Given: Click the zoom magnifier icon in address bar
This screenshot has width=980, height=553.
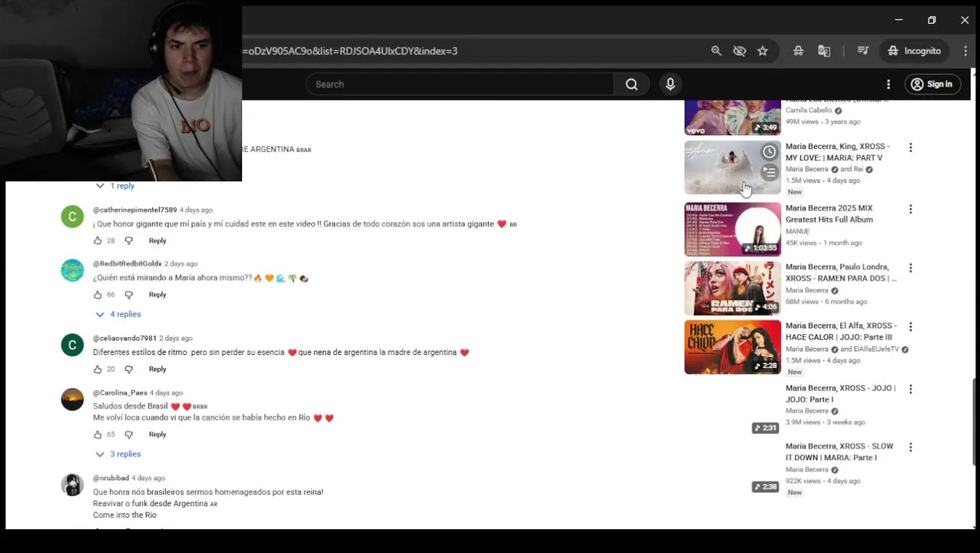Looking at the screenshot, I should 716,51.
